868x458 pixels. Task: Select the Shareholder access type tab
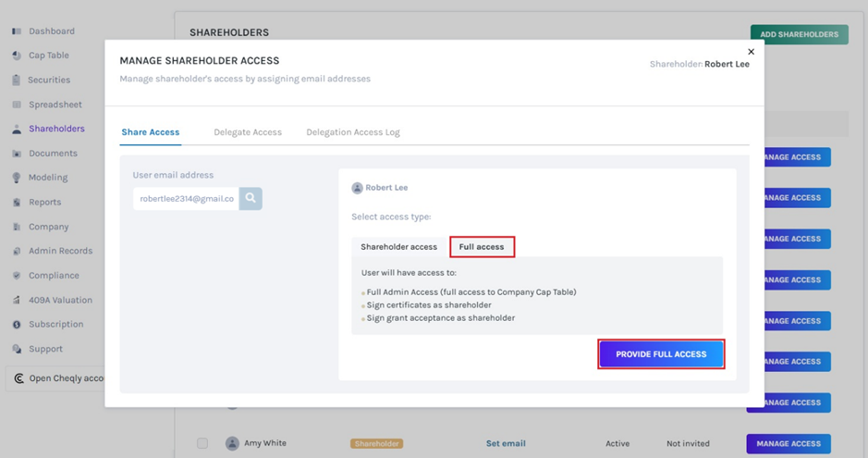(x=399, y=247)
